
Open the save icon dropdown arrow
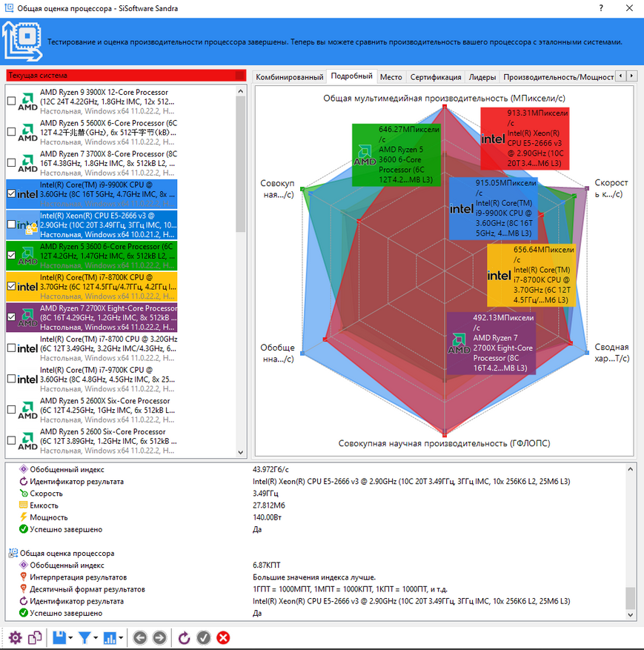point(70,638)
